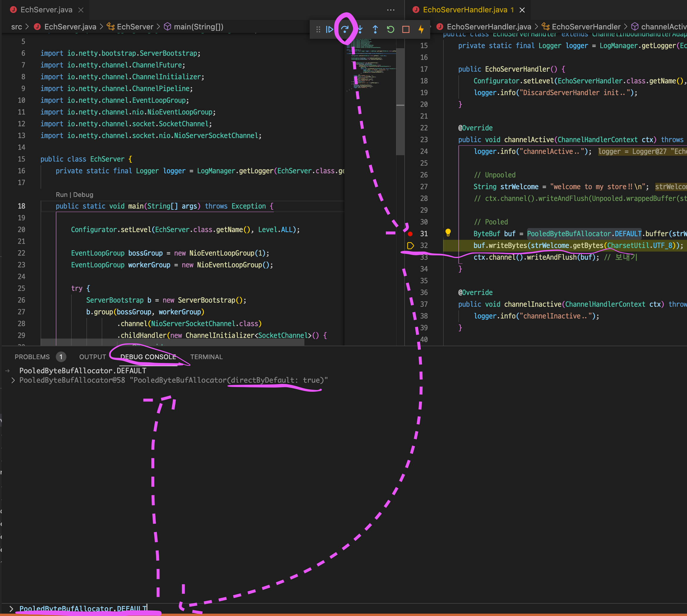Open the EchServer breadcrumb class dropdown
Image resolution: width=687 pixels, height=616 pixels.
[x=135, y=27]
